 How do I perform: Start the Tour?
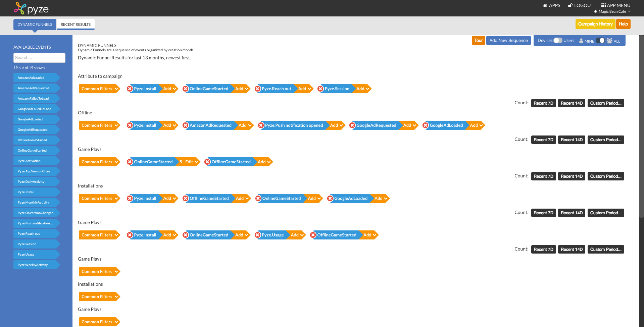(x=478, y=41)
